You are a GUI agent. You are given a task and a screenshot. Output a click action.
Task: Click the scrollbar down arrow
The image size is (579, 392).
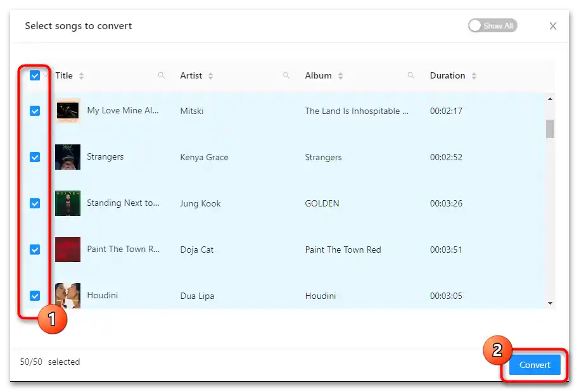550,303
